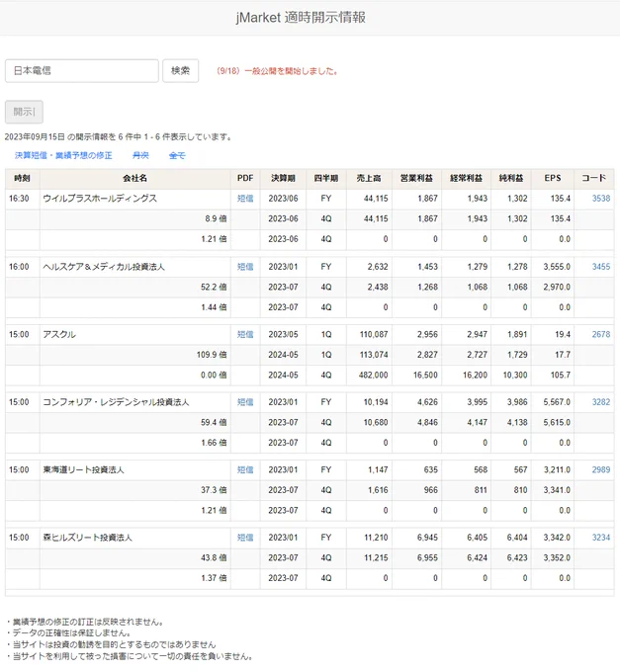This screenshot has height=672, width=620.
Task: Click the 四半期 column header
Action: (326, 178)
